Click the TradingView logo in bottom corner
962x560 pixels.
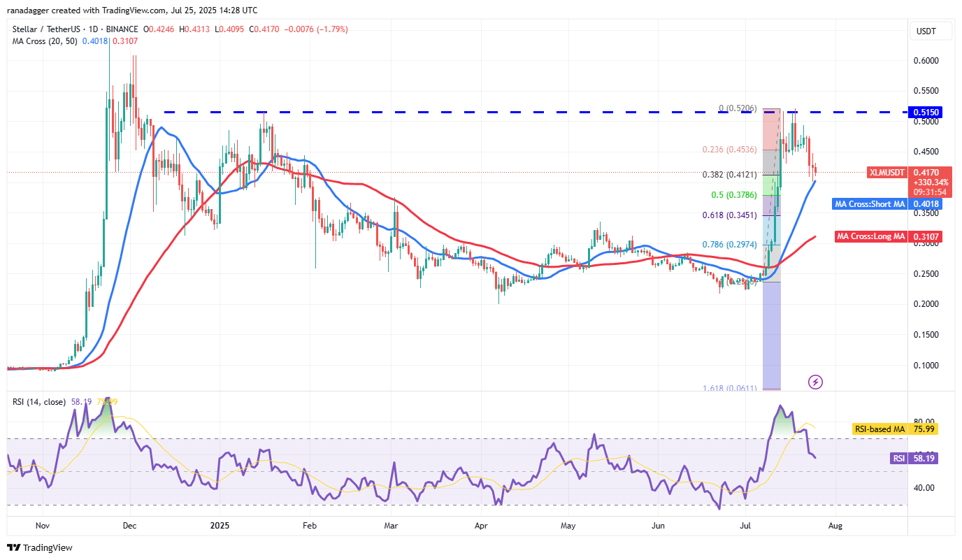[40, 547]
